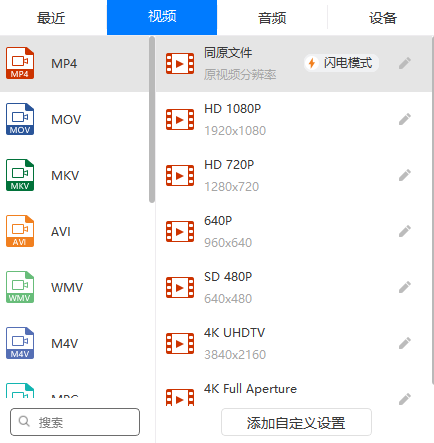Click the 3840x2160 resolution text
The height and width of the screenshot is (443, 434).
(x=235, y=355)
